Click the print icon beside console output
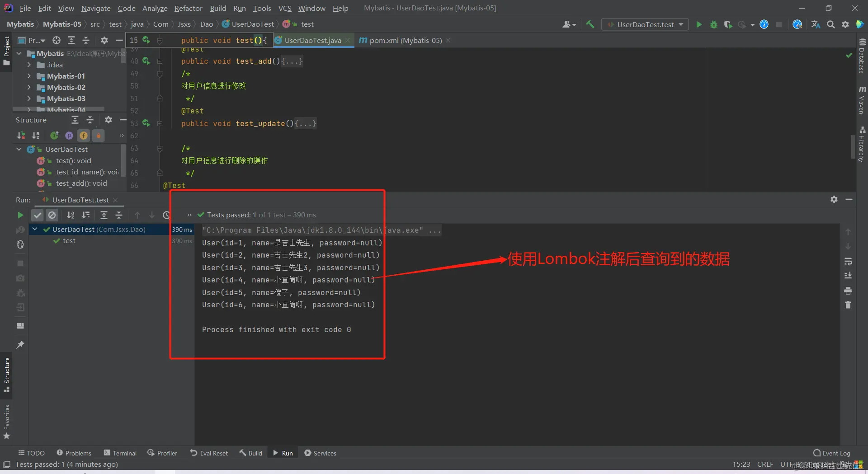Image resolution: width=868 pixels, height=474 pixels. tap(848, 291)
